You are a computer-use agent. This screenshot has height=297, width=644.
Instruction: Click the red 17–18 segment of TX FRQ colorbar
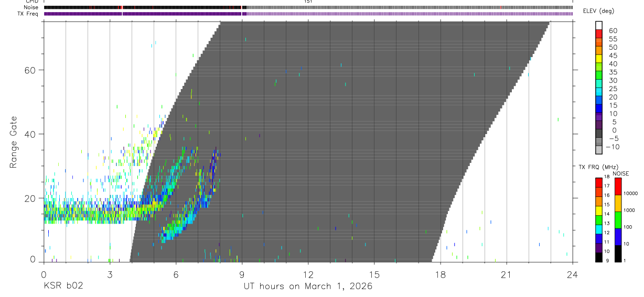coord(599,182)
